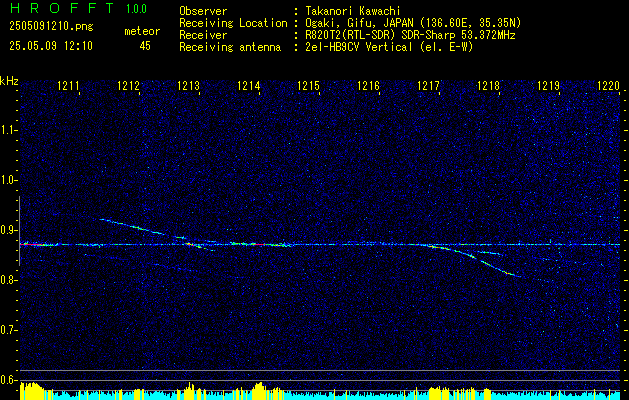Select the 0.9 kHz axis label
The height and width of the screenshot is (400, 629).
tap(9, 230)
